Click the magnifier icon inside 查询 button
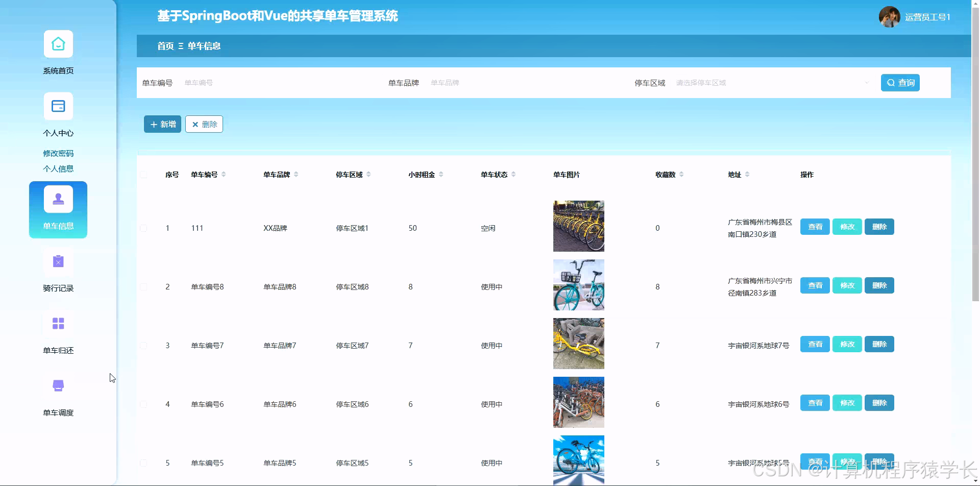This screenshot has width=980, height=486. (x=891, y=82)
